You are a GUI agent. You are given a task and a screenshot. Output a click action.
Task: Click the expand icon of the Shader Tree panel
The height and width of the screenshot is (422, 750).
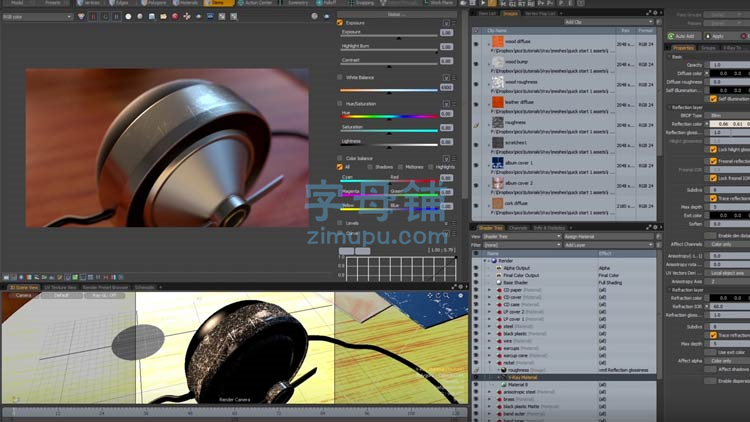coord(649,227)
